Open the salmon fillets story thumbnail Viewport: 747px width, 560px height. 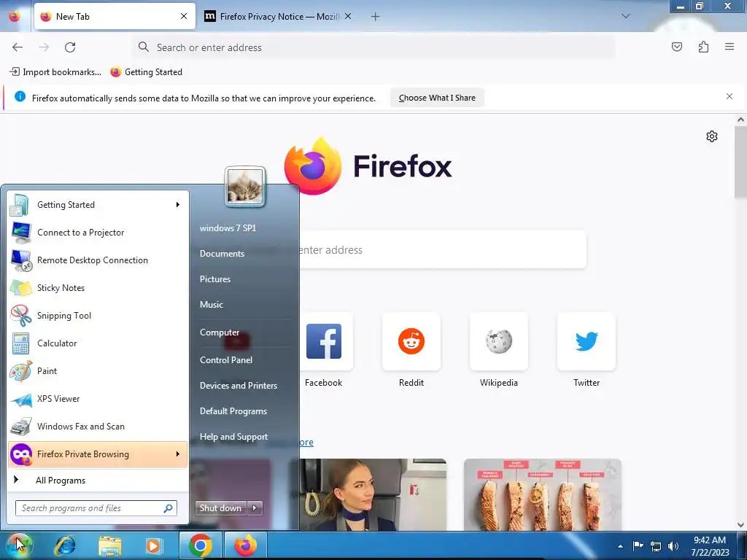tap(543, 495)
